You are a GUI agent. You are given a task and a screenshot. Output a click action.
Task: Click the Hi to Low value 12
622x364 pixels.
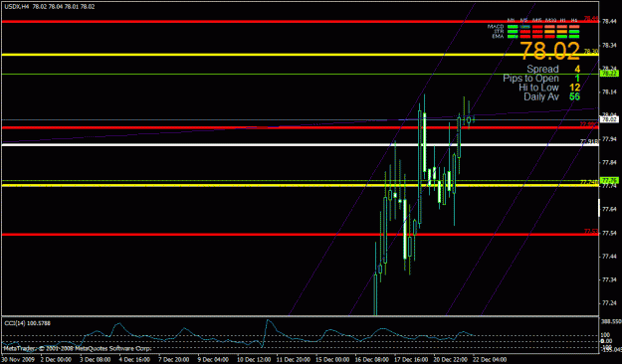click(x=574, y=88)
